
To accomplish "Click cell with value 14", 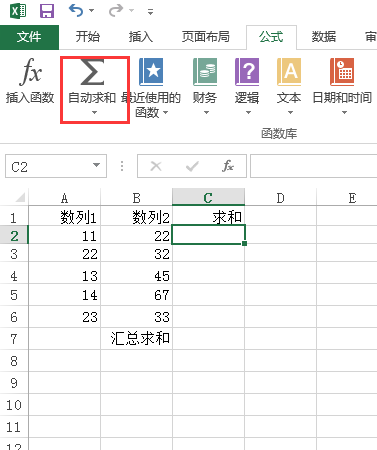I will (x=64, y=295).
